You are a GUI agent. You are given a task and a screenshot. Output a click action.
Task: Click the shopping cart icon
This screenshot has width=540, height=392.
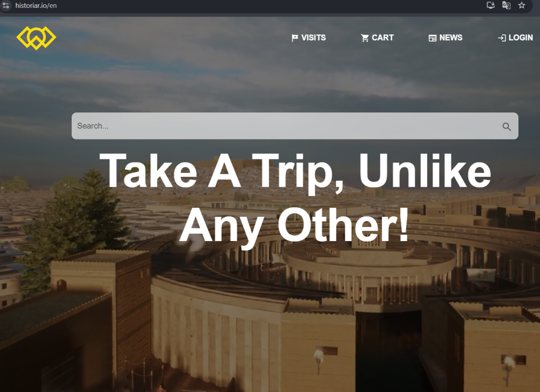365,38
